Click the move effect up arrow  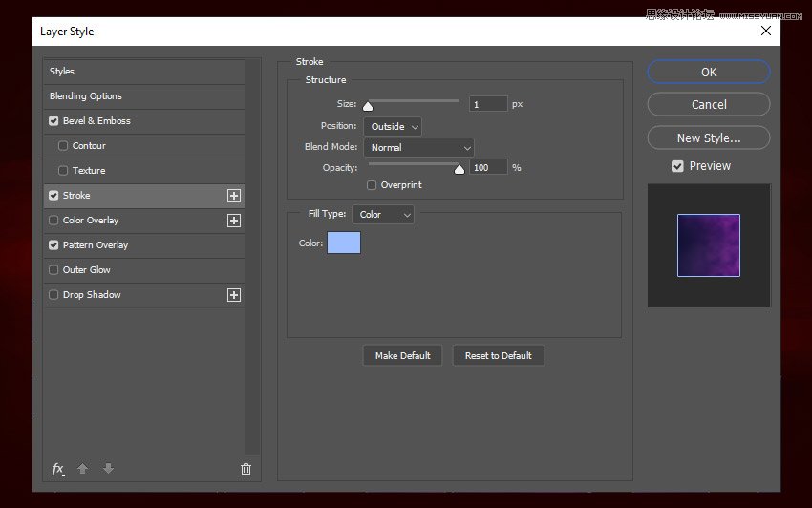pos(83,469)
